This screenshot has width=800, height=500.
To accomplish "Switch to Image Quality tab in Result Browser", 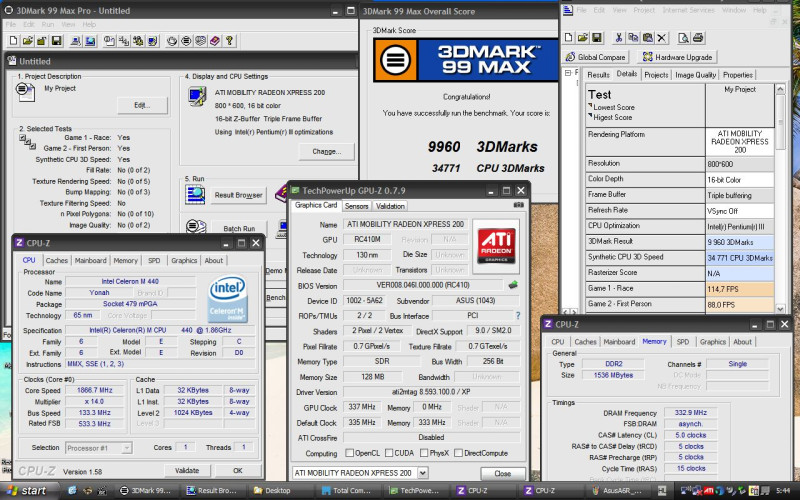I will (695, 75).
